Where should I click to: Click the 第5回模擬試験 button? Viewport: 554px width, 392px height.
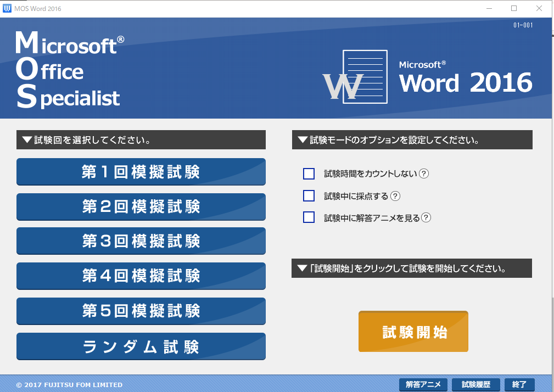141,311
